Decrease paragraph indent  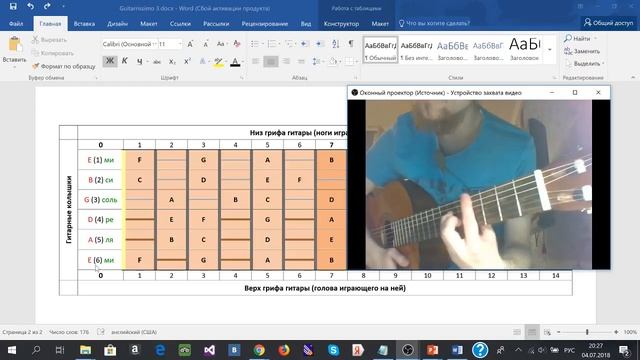(305, 44)
